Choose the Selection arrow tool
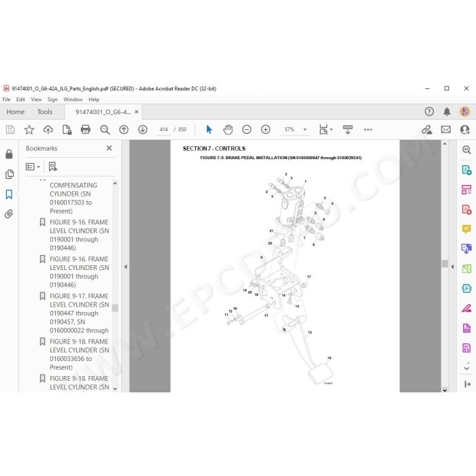The height and width of the screenshot is (476, 476). (x=209, y=130)
